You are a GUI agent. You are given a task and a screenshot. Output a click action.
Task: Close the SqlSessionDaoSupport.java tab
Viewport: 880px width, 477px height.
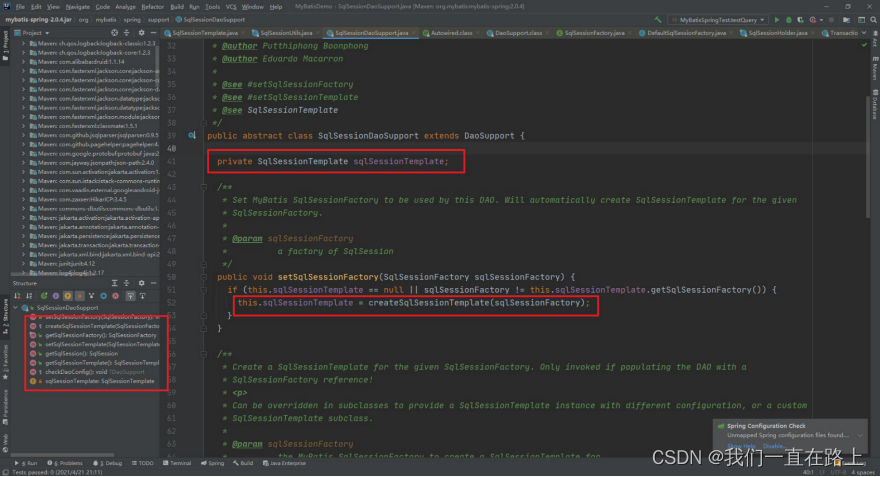point(414,33)
